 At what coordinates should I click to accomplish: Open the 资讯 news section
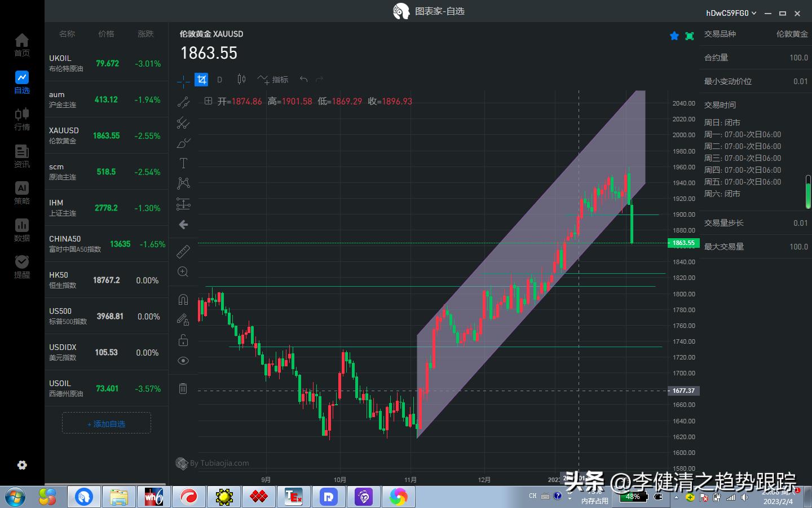tap(22, 156)
